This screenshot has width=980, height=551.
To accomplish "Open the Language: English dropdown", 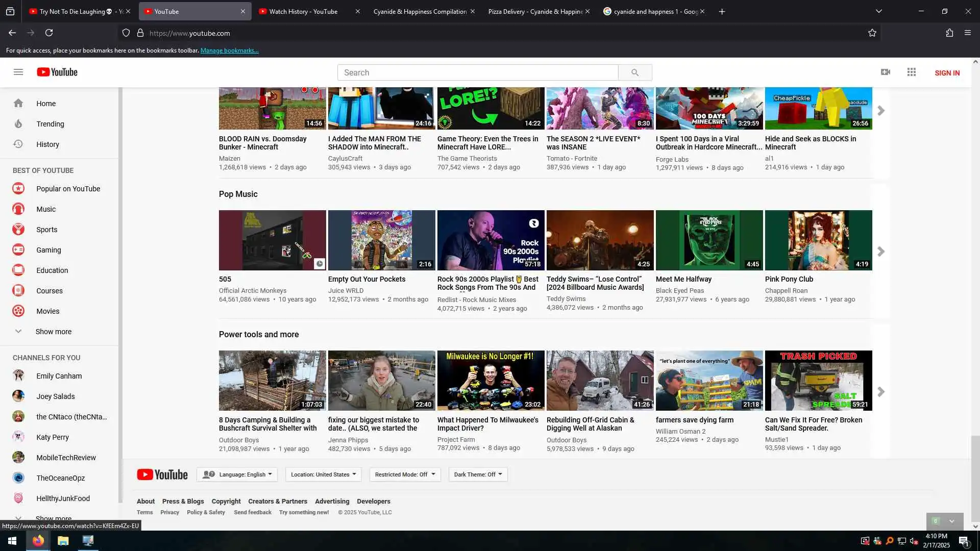I will coord(237,474).
